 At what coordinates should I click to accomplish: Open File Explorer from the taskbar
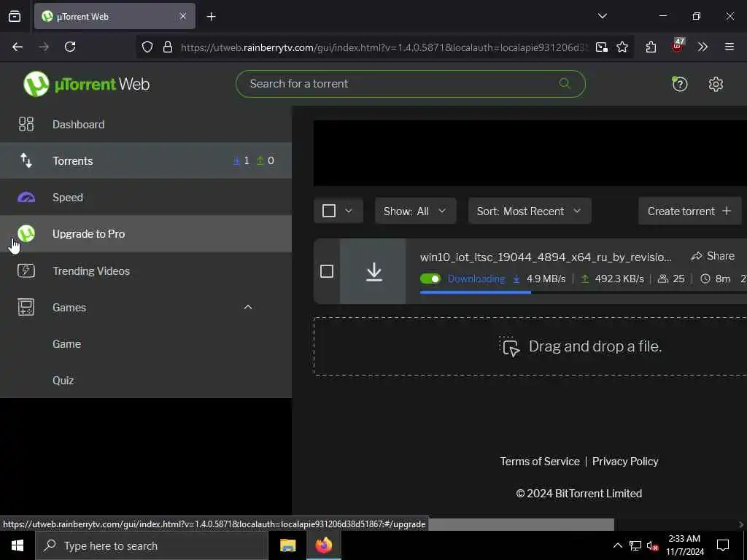point(287,545)
